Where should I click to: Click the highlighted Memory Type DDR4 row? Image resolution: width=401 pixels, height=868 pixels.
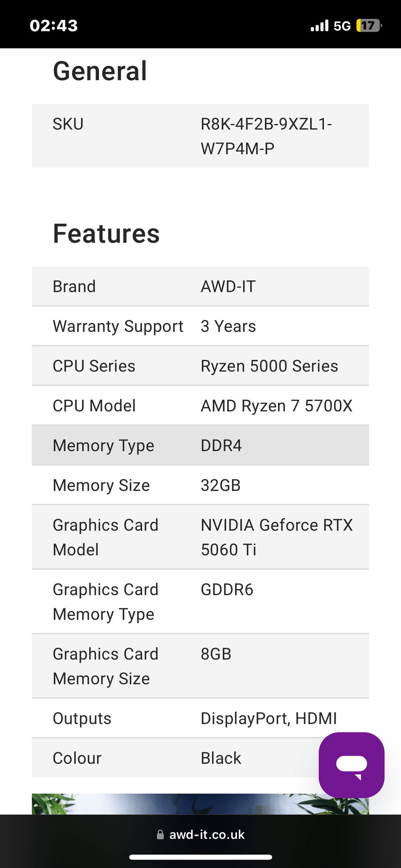pyautogui.click(x=200, y=445)
